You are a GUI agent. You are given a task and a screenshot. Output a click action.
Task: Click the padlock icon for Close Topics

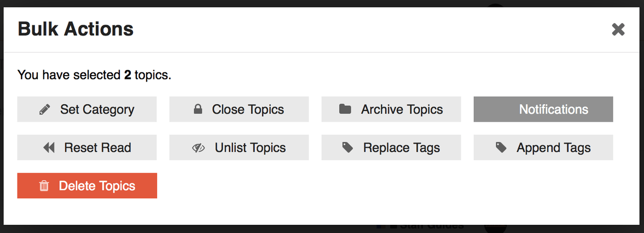coord(198,110)
